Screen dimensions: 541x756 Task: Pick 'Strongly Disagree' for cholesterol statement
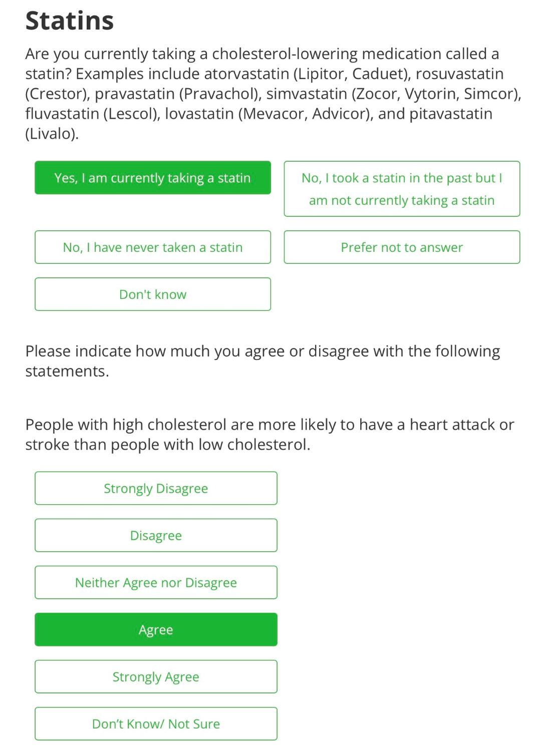[x=156, y=488]
